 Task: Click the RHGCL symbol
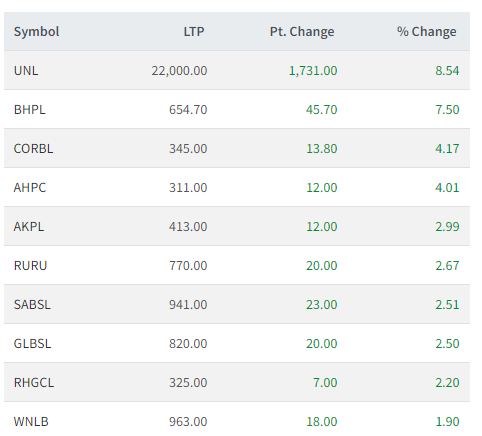[x=34, y=383]
